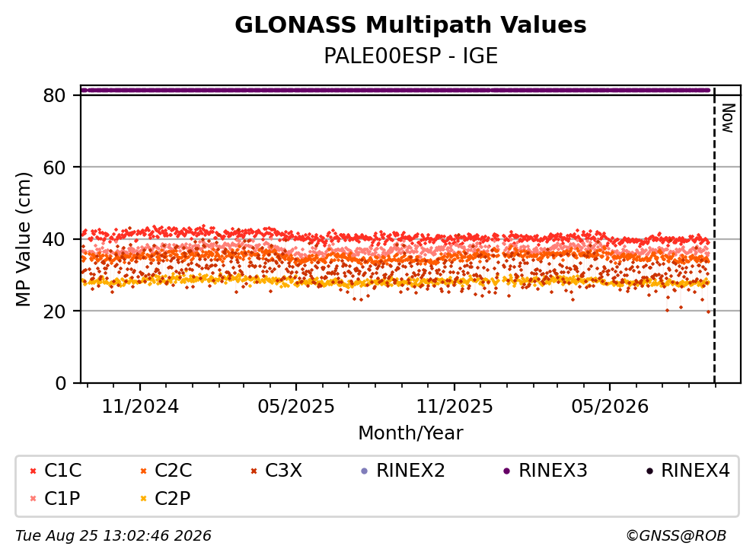Select the C1P legend label
The height and width of the screenshot is (559, 756).
62,498
